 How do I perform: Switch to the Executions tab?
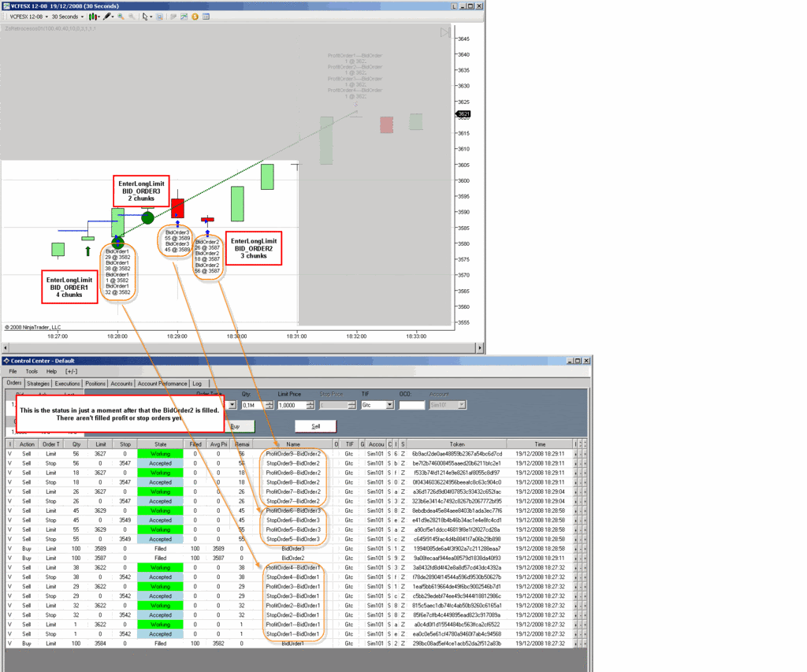68,384
